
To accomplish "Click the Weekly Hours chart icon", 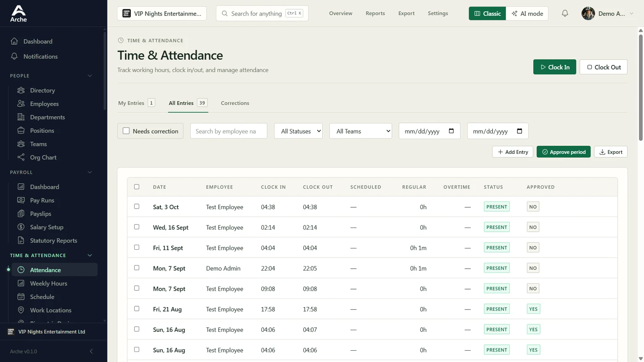I will click(x=21, y=283).
